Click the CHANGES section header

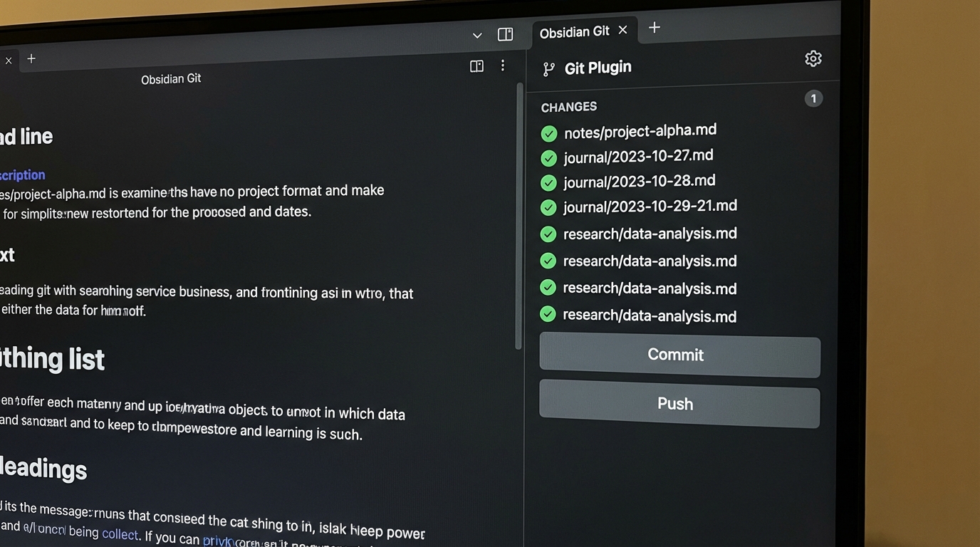coord(569,107)
